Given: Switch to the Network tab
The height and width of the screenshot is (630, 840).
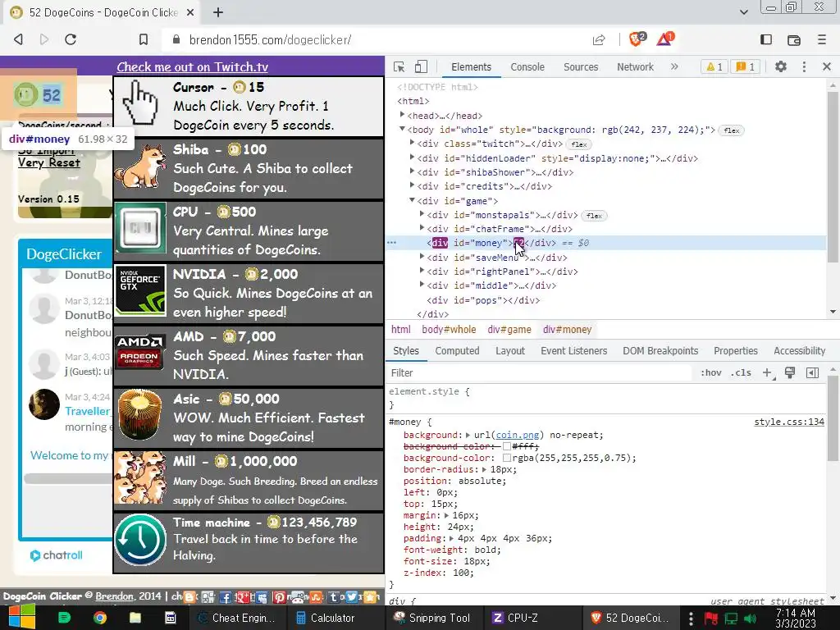Looking at the screenshot, I should click(x=635, y=67).
